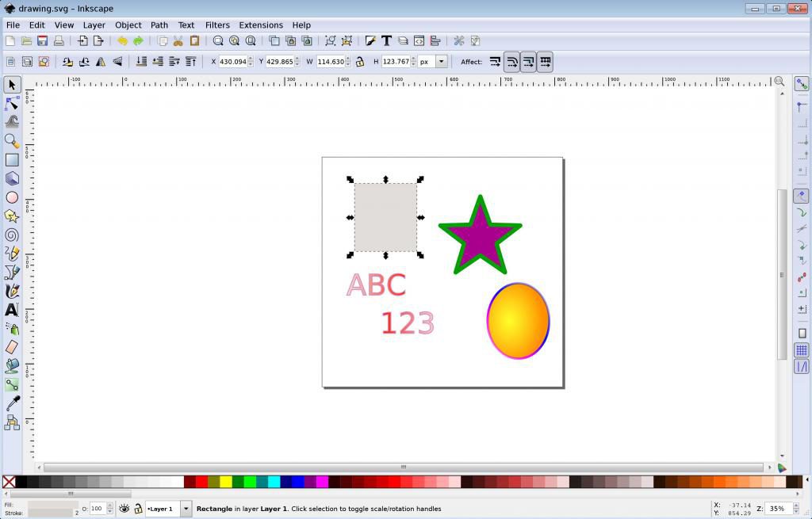Click the W width input field
Image resolution: width=812 pixels, height=519 pixels.
330,62
